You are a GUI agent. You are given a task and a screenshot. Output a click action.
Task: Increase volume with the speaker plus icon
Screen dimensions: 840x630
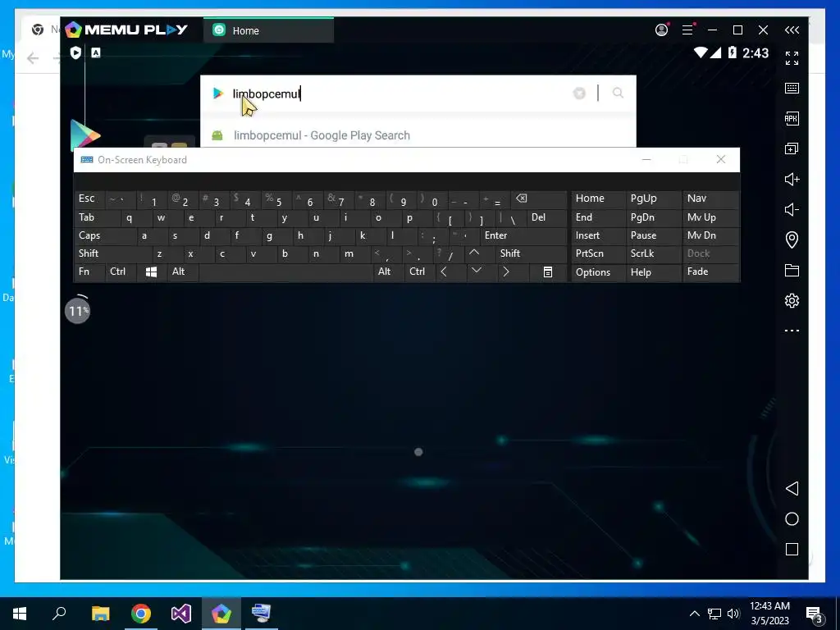(x=792, y=179)
